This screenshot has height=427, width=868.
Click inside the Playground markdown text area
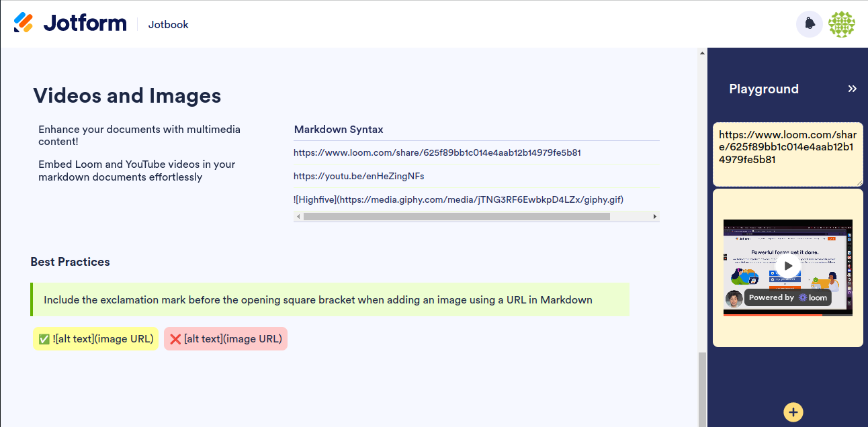tap(788, 154)
